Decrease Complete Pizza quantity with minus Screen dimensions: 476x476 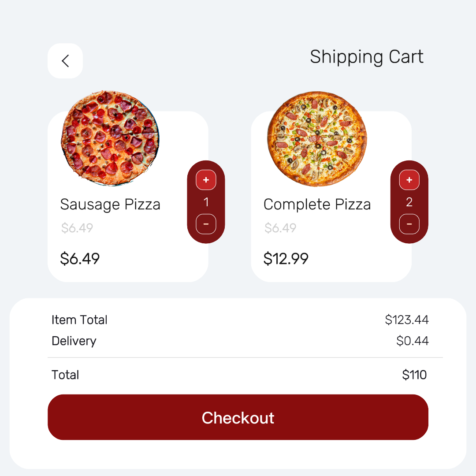click(409, 224)
